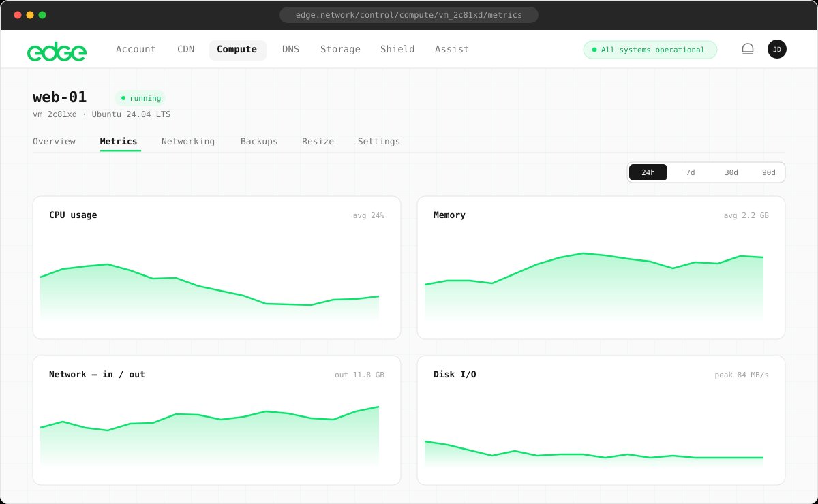The height and width of the screenshot is (504, 818).
Task: Click the All systems operational badge
Action: tap(650, 50)
